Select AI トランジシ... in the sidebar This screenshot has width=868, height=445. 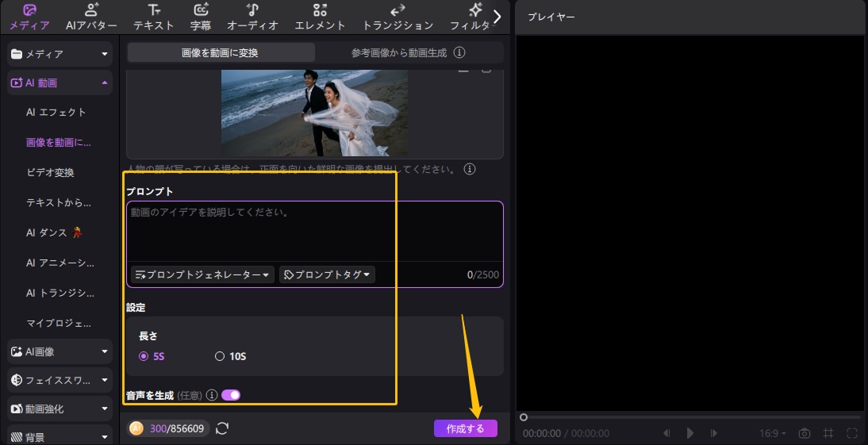pos(60,293)
